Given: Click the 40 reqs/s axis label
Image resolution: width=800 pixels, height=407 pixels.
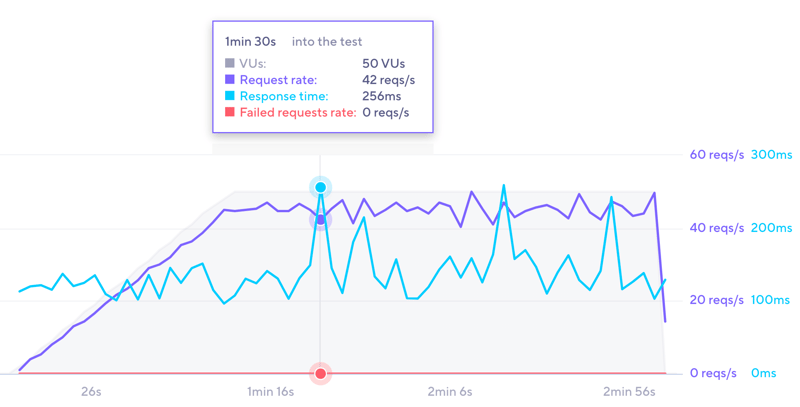Looking at the screenshot, I should (x=717, y=228).
